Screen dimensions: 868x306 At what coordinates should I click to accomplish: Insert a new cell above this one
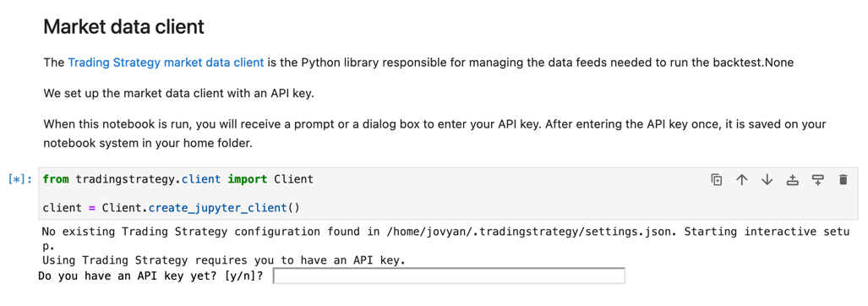point(793,179)
